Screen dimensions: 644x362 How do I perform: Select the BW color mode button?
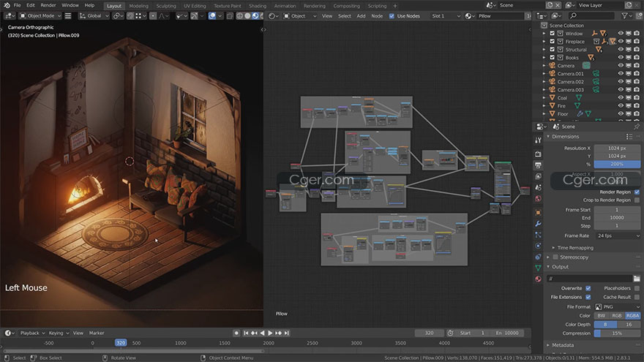602,316
